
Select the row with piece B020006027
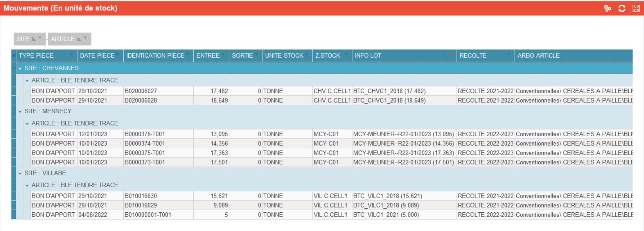click(141, 91)
